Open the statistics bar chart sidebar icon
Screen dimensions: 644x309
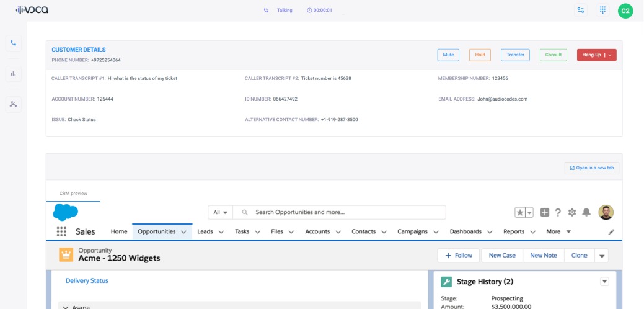click(x=13, y=73)
